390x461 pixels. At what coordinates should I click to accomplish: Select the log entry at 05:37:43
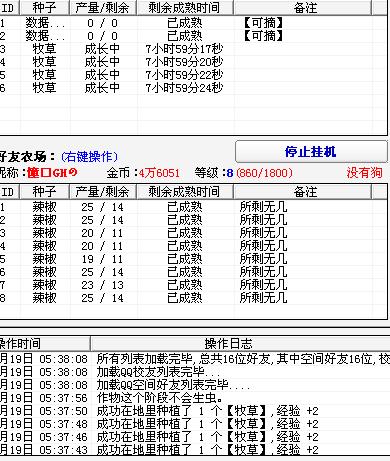pyautogui.click(x=195, y=450)
